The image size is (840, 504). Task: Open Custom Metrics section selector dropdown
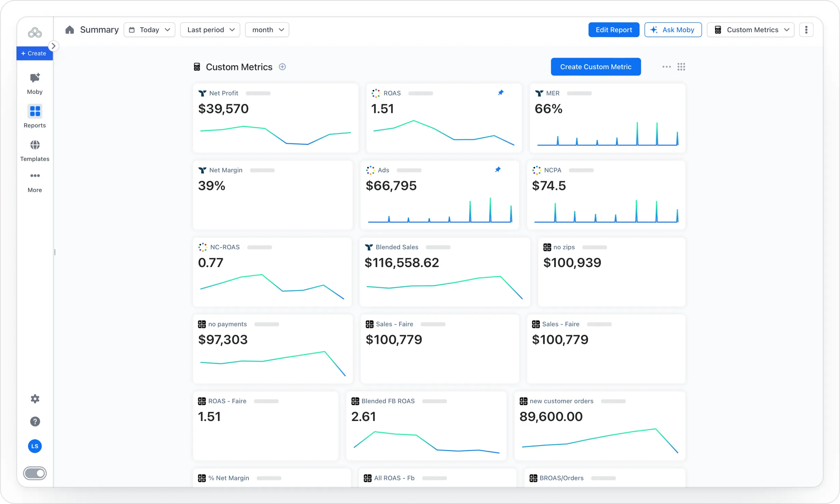click(751, 30)
